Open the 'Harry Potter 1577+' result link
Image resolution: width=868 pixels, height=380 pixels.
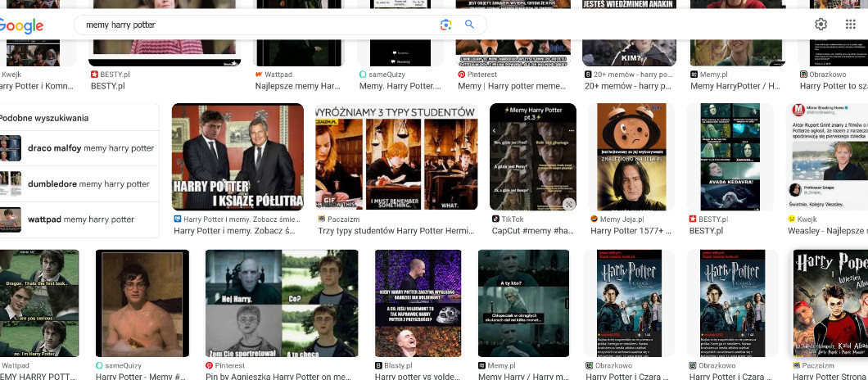pos(627,231)
